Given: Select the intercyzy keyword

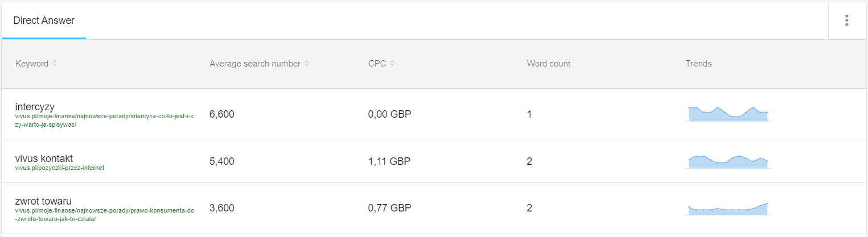Looking at the screenshot, I should click(x=35, y=107).
